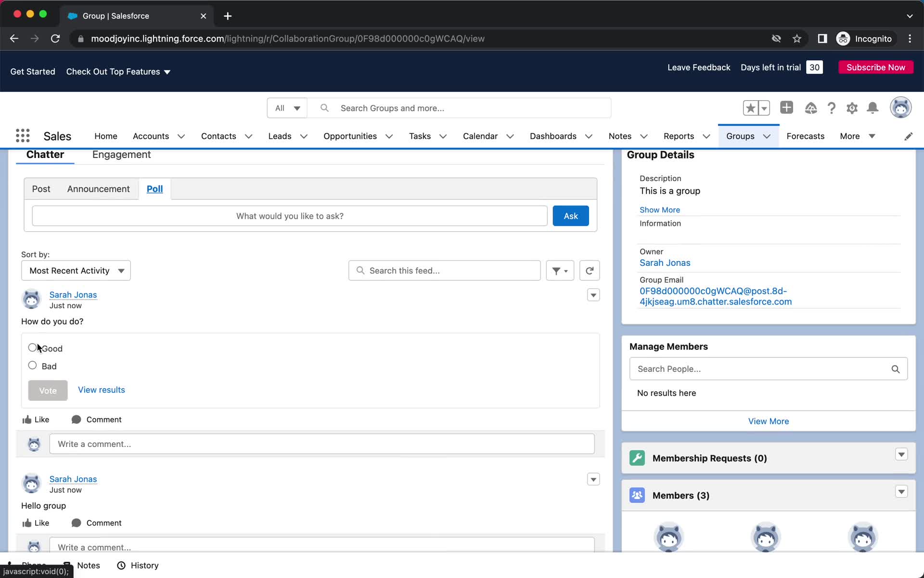Screen dimensions: 924x578
Task: Open the Help question mark icon
Action: pos(832,108)
